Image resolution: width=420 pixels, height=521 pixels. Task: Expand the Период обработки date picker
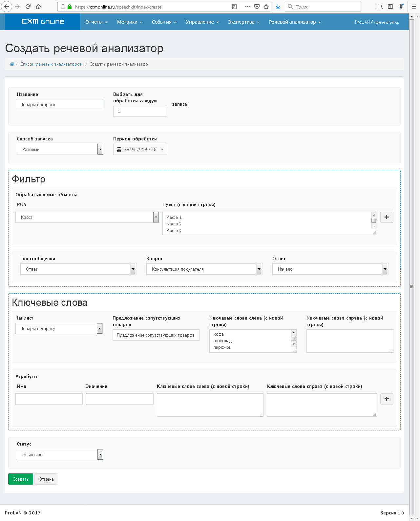click(x=140, y=149)
